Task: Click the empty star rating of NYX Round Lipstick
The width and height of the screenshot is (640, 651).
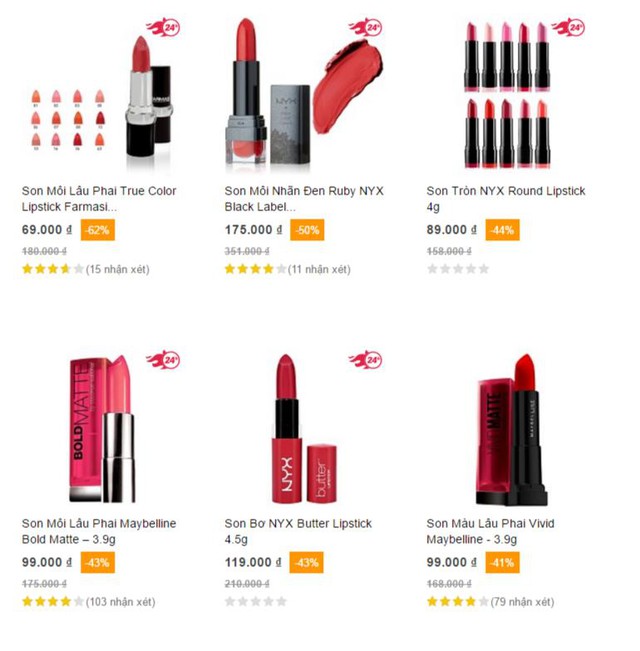Action: pos(458,269)
